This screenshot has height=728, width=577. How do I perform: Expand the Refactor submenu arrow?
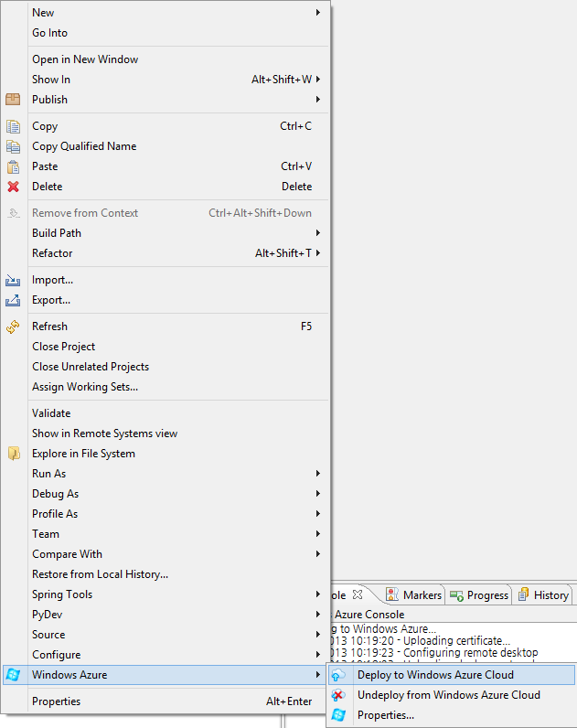[x=318, y=253]
